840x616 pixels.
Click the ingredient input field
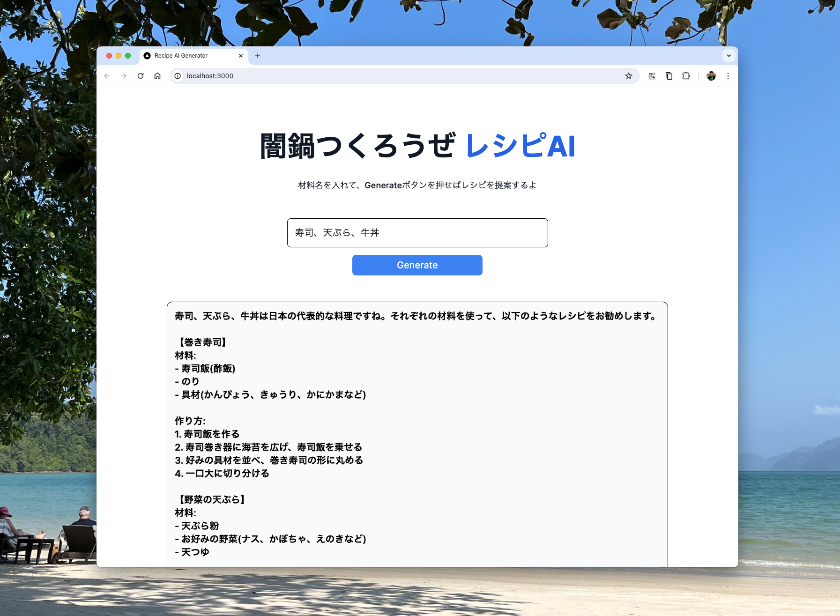tap(417, 233)
